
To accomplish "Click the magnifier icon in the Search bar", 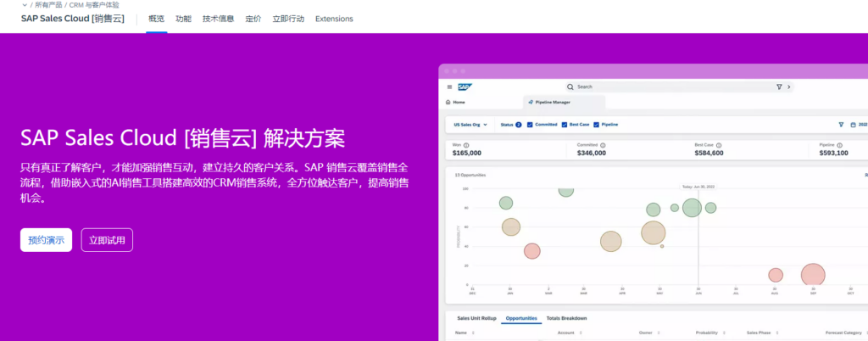I will pyautogui.click(x=570, y=87).
